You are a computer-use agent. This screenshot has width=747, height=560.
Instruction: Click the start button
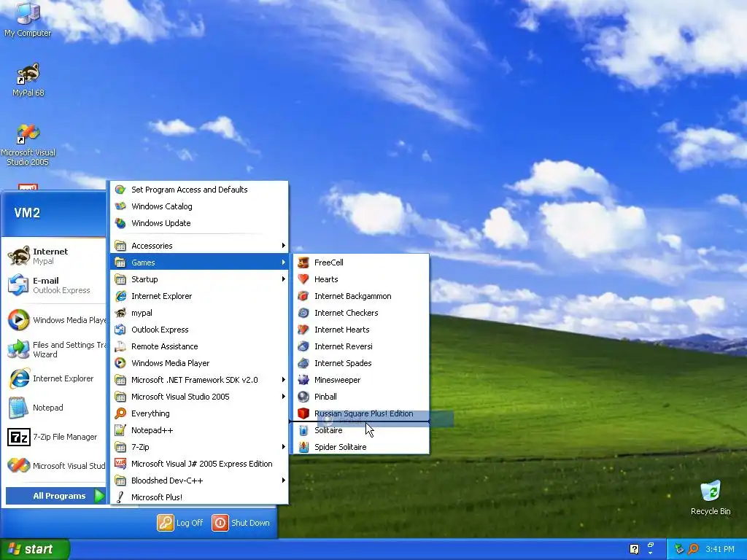point(35,549)
